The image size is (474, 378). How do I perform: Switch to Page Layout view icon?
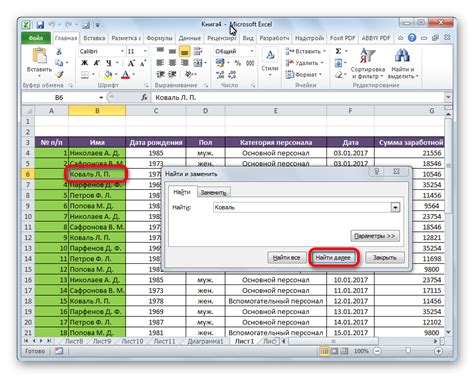(x=334, y=351)
